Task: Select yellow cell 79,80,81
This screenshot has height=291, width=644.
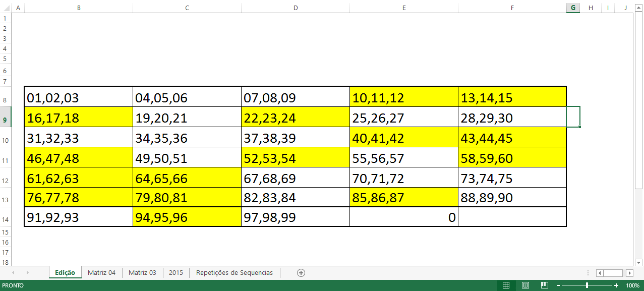Action: (187, 197)
